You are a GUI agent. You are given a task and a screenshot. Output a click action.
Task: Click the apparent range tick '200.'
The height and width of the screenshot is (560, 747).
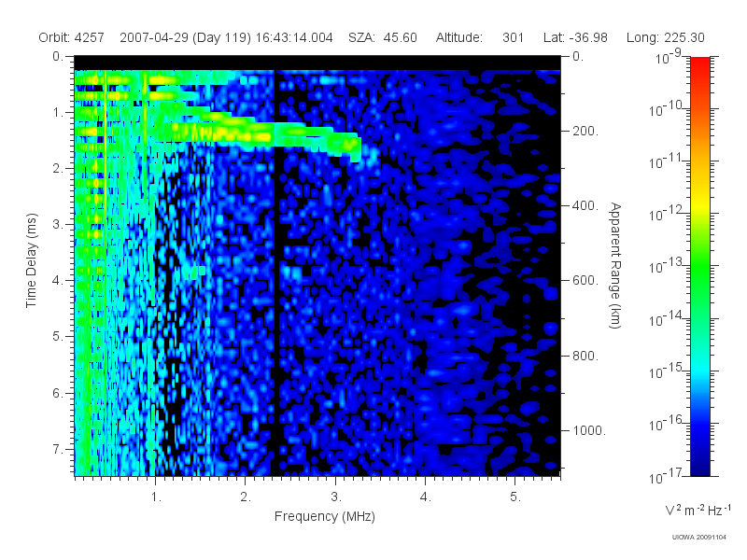point(585,131)
